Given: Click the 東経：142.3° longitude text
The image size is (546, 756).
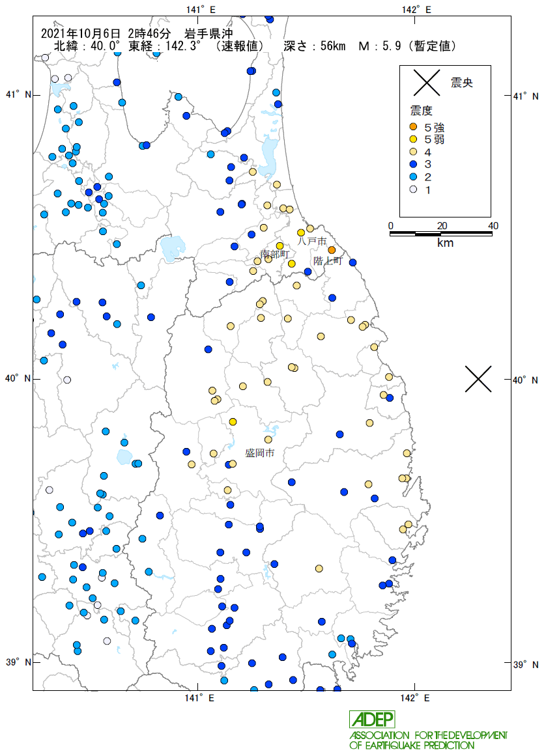Looking at the screenshot, I should [165, 46].
